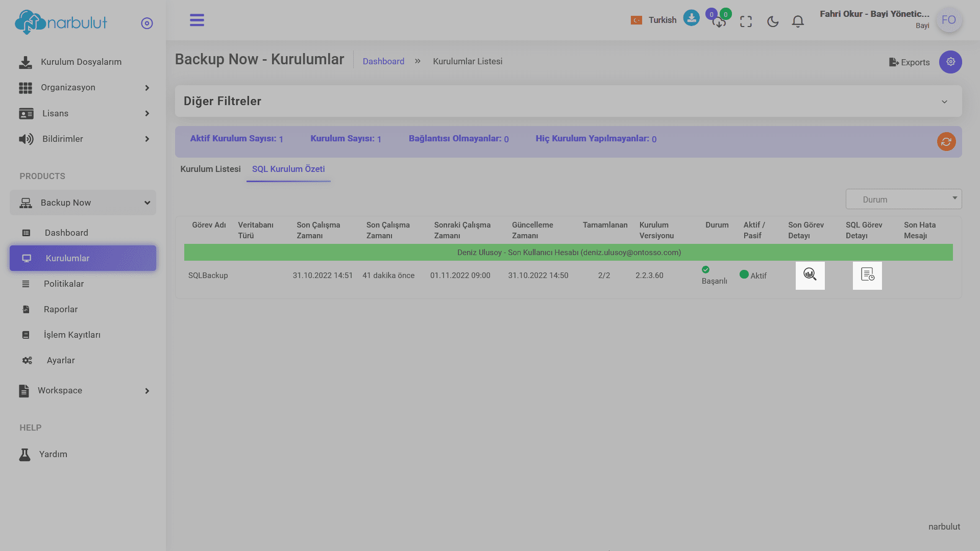The image size is (980, 551).
Task: Click the Workspace document icon
Action: tap(24, 391)
